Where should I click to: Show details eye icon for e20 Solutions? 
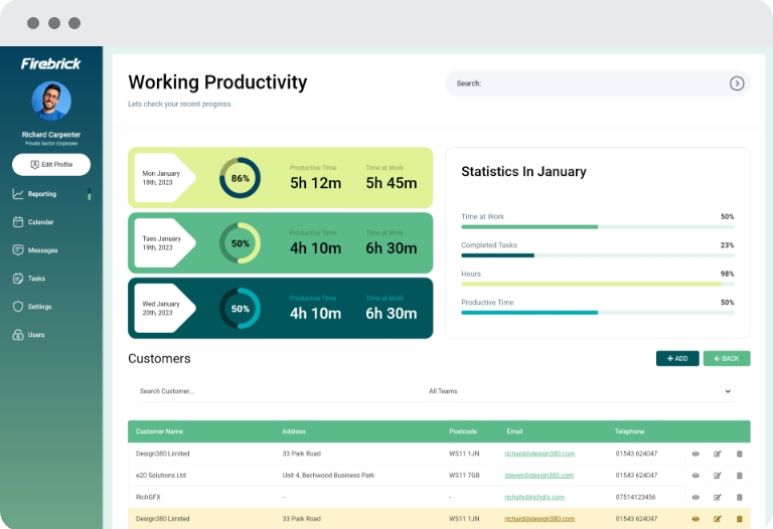tap(696, 475)
